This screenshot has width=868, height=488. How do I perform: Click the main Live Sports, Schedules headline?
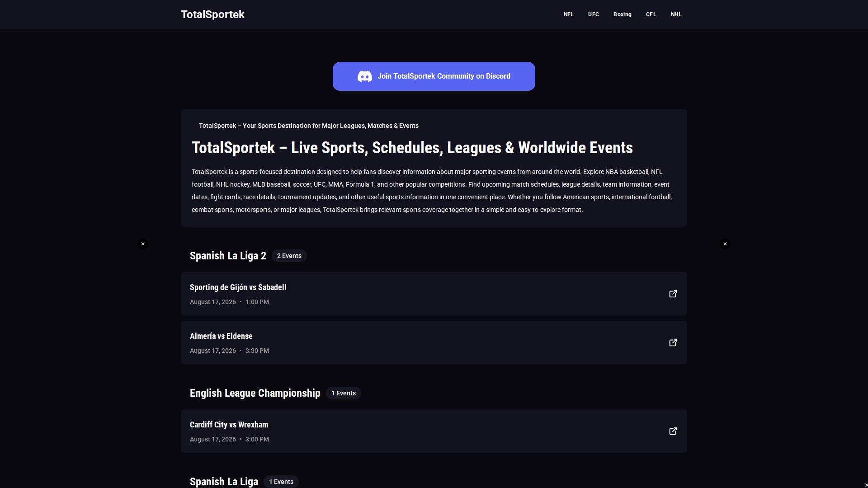pyautogui.click(x=412, y=148)
